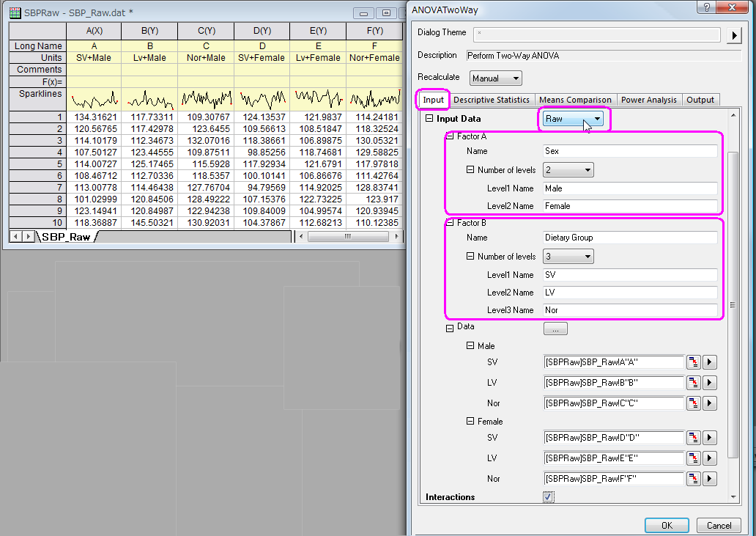756x536 pixels.
Task: Switch to Means Comparison tab
Action: 574,100
